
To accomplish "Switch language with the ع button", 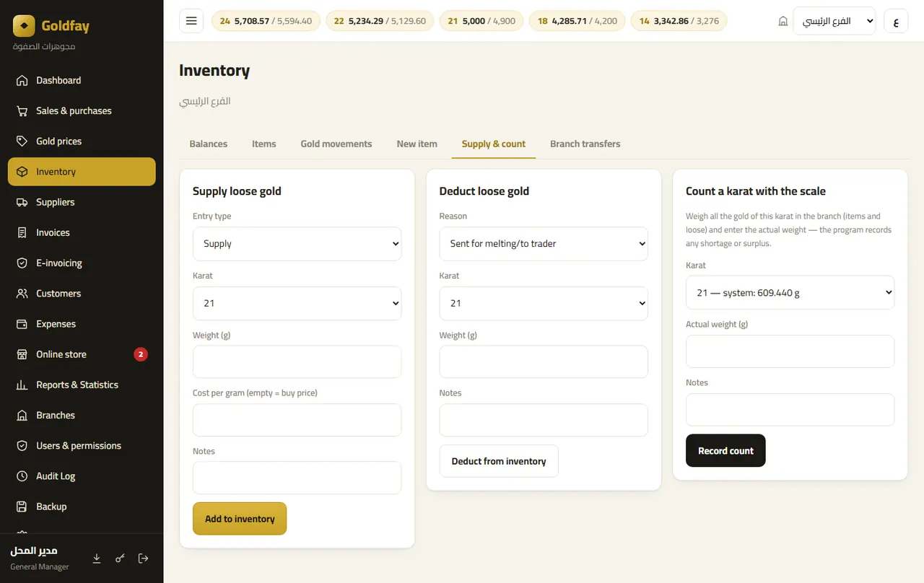I will pos(896,21).
